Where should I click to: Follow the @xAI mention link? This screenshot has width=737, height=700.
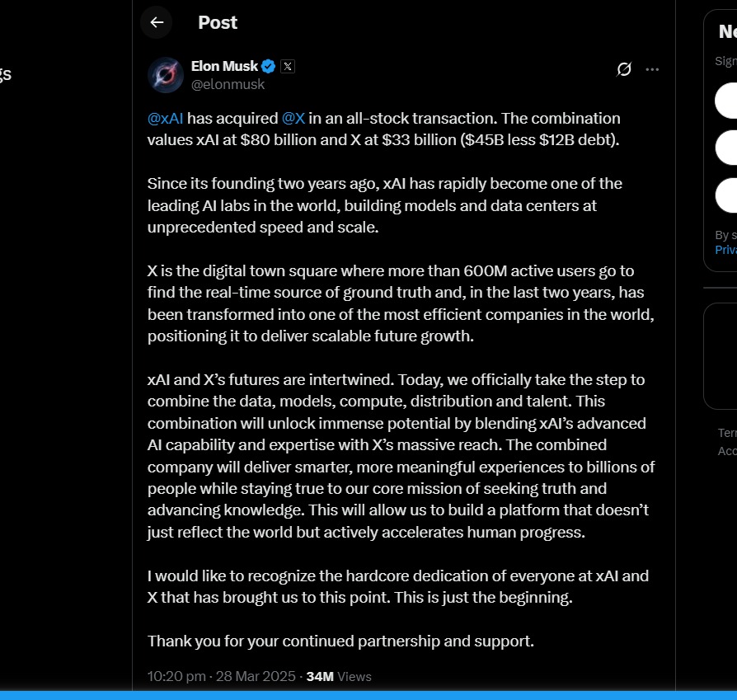pos(165,119)
